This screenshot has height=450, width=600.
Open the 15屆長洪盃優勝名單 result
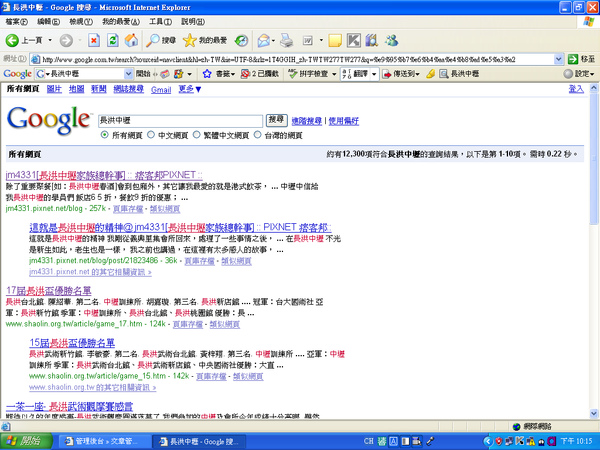tap(72, 343)
